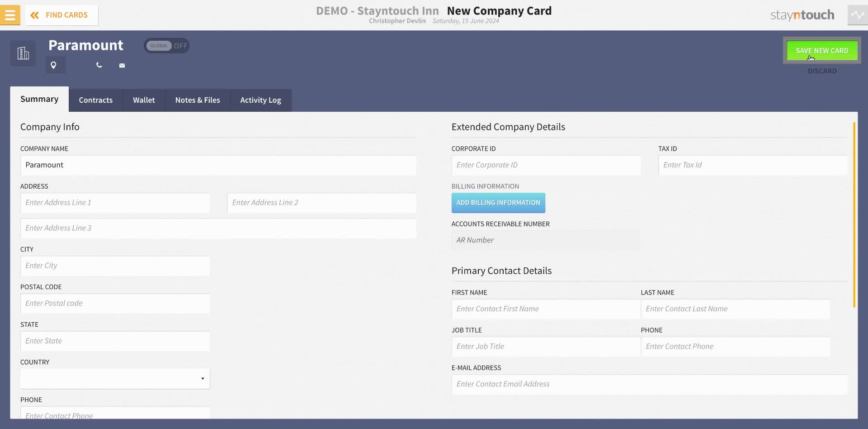Open the activity graph icon top right
Screen dimensions: 868x429
tap(858, 15)
